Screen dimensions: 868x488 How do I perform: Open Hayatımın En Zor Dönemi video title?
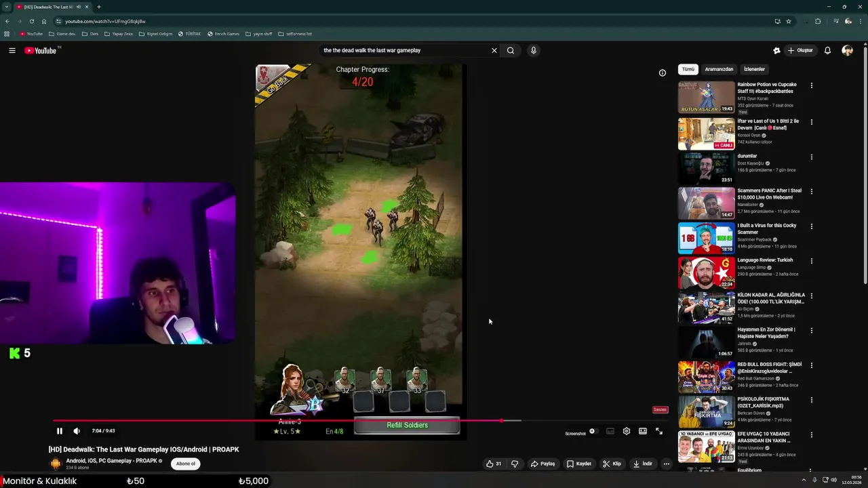point(766,333)
